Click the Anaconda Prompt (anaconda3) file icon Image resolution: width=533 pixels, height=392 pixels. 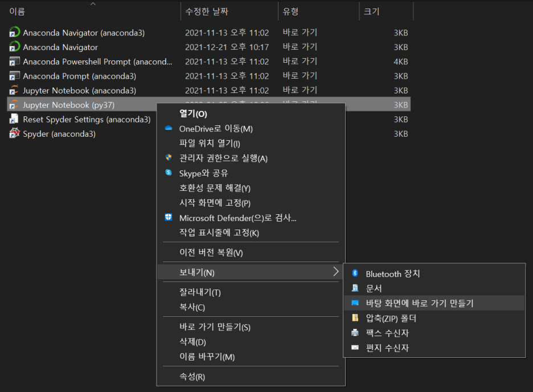pyautogui.click(x=14, y=76)
